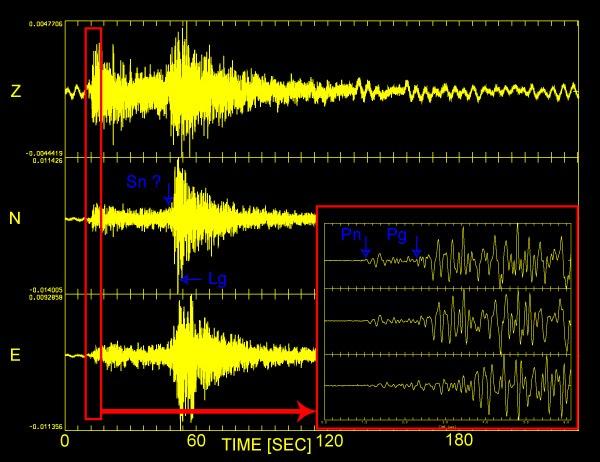Click the 60 tick on time axis

coord(194,440)
